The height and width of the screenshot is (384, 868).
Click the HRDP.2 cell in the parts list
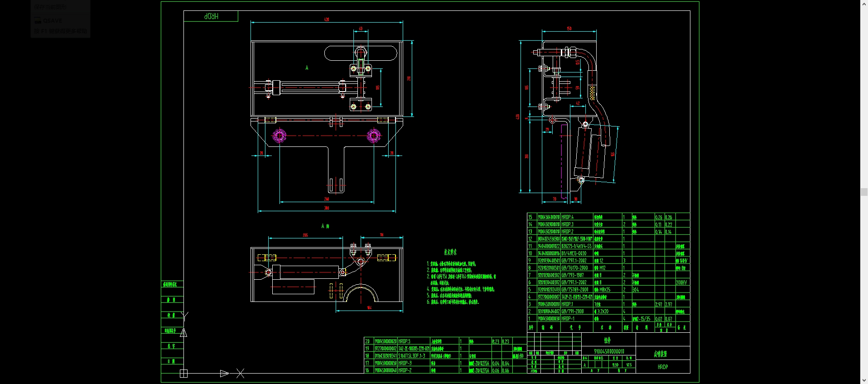568,232
